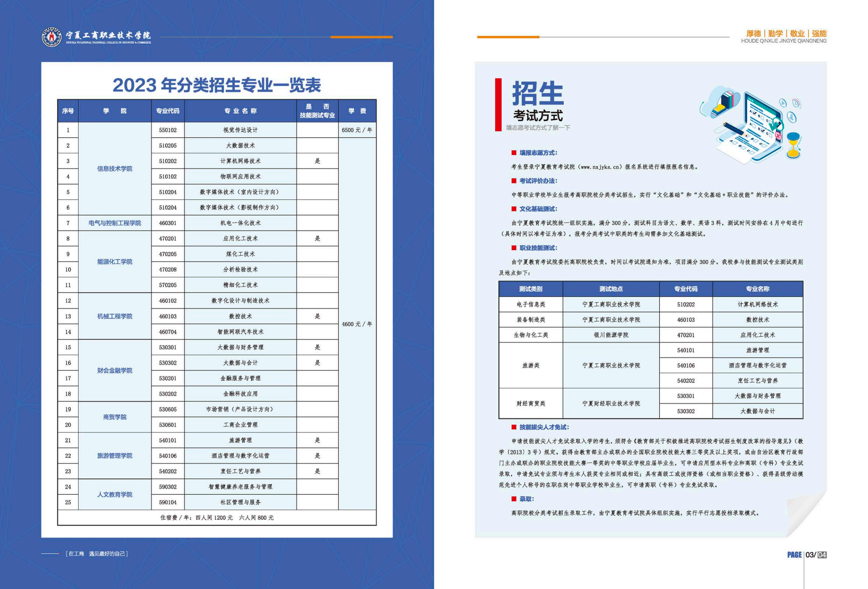The width and height of the screenshot is (868, 589).
Task: Click code 540106 in the test table
Action: coord(686,366)
